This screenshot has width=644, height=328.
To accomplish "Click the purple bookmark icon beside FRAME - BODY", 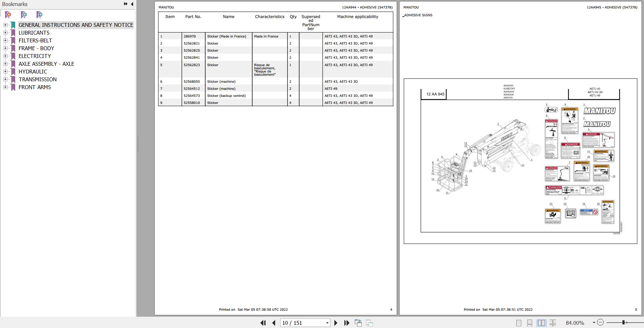I will 13,48.
